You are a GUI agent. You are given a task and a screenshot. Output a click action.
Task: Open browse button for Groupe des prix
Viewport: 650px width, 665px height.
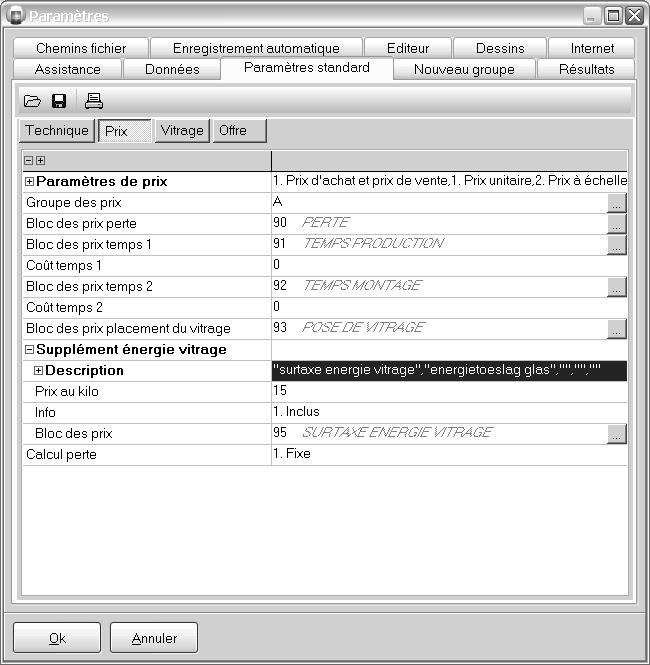coord(617,203)
